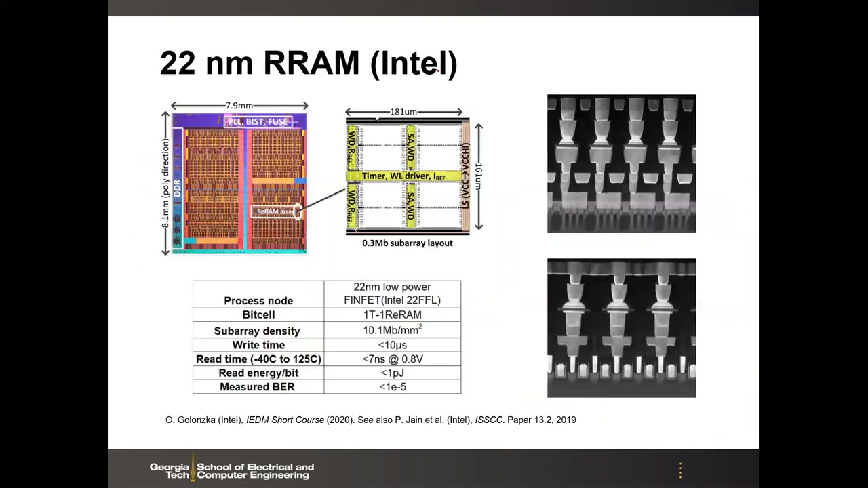Select 'Timer, WL driver, IREF' label

(403, 176)
